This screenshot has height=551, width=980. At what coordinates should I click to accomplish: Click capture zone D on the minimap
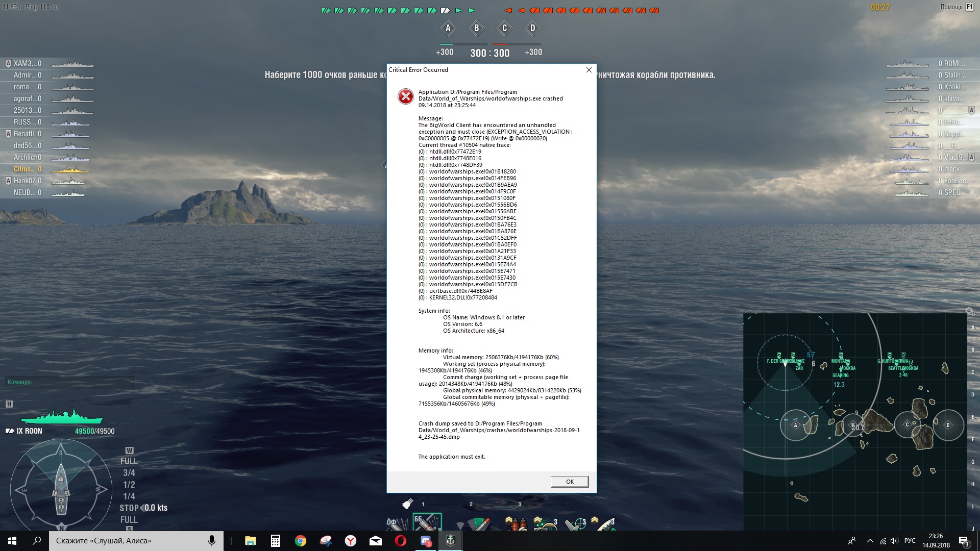point(948,425)
